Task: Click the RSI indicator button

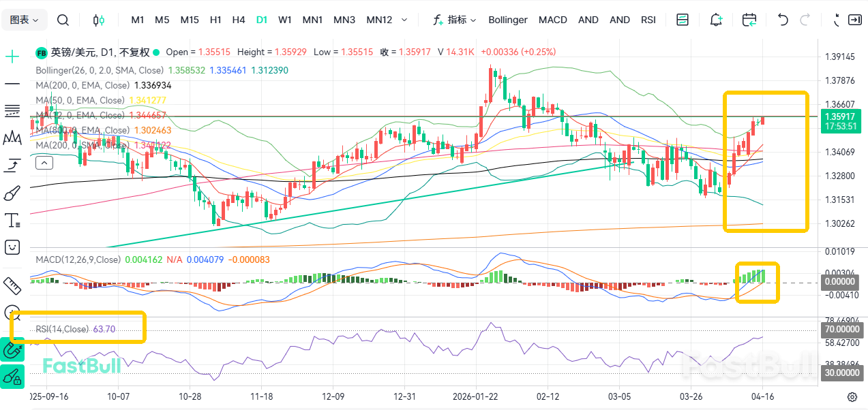Action: click(x=648, y=20)
